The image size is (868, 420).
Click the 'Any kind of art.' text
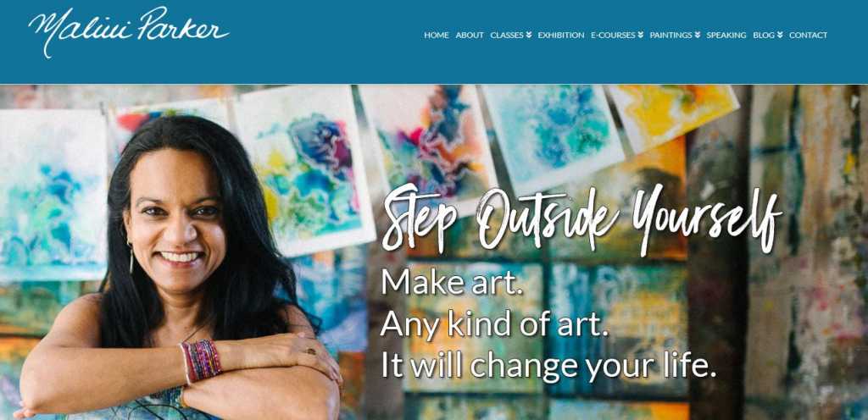point(494,323)
